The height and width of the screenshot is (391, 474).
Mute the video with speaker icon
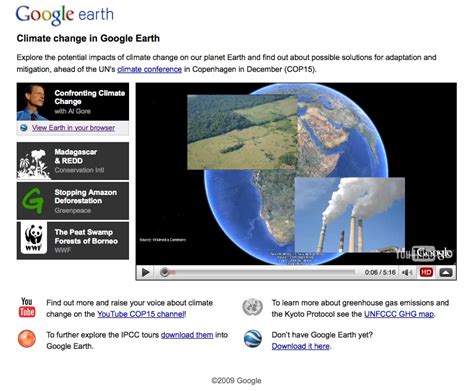pos(407,273)
